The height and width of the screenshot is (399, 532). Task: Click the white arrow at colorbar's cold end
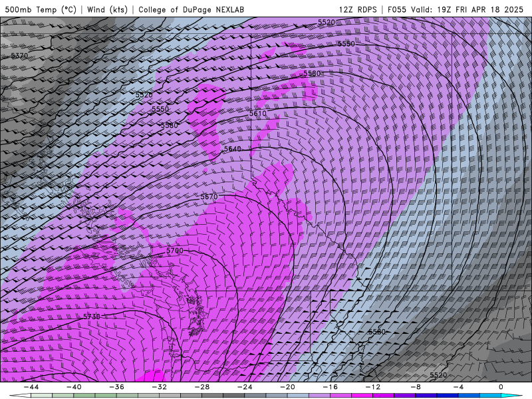(x=20, y=396)
